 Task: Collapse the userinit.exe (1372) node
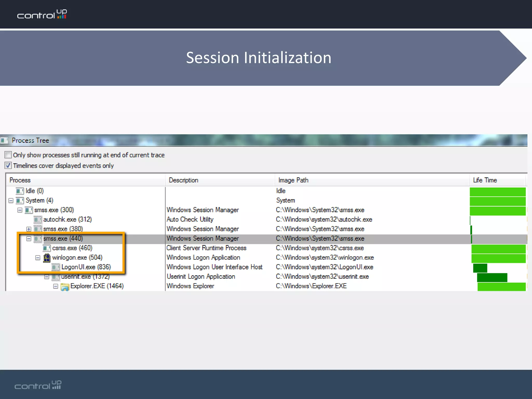tap(47, 277)
